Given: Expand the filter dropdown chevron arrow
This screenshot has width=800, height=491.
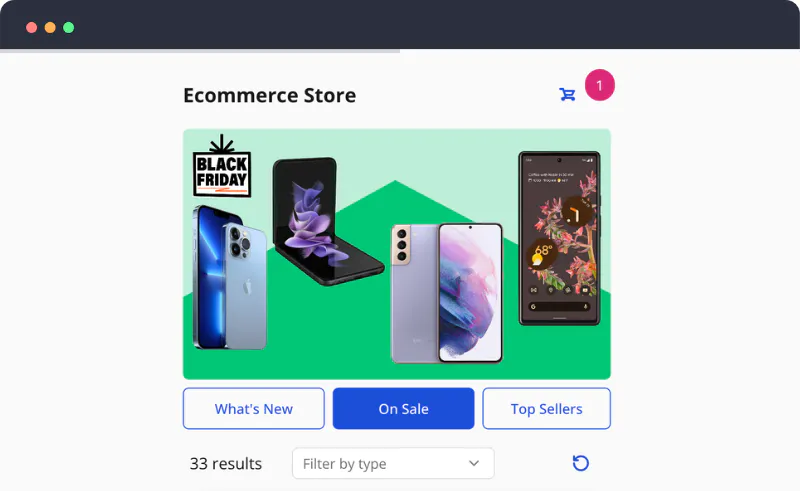Looking at the screenshot, I should [474, 463].
